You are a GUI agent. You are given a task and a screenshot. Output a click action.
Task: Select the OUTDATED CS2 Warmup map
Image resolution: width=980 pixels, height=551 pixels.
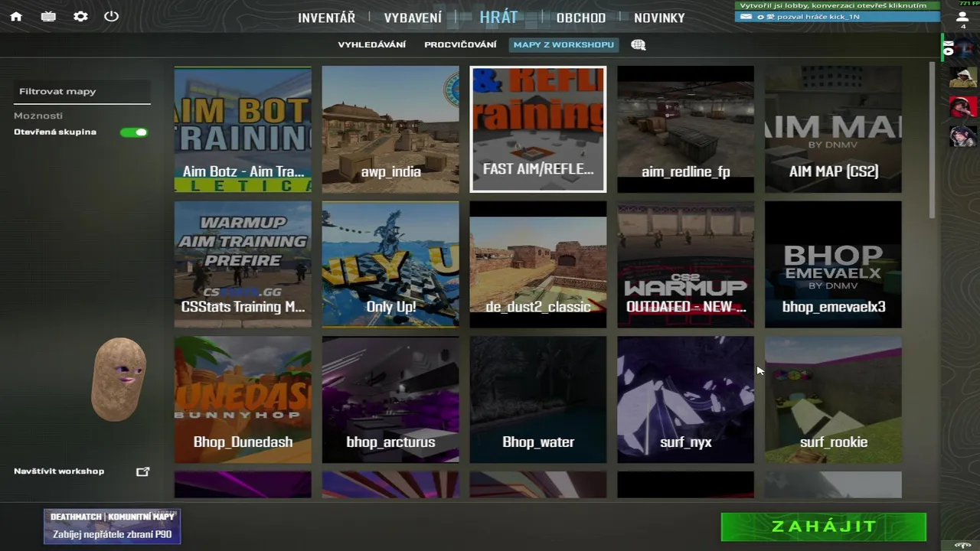pos(686,265)
